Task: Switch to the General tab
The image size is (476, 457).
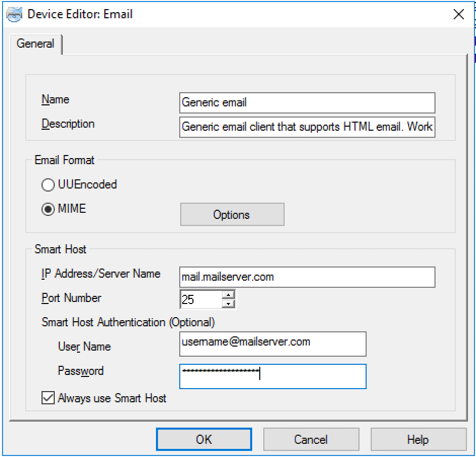Action: pos(35,44)
